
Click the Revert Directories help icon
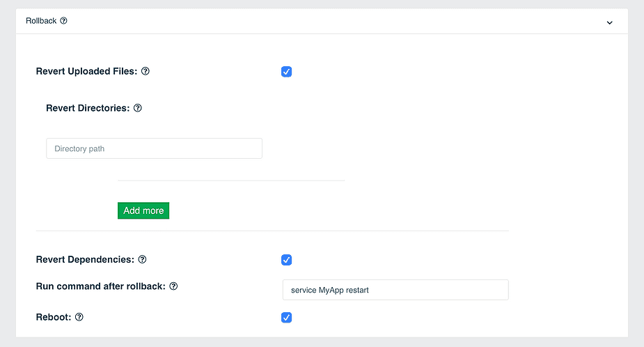click(x=138, y=108)
